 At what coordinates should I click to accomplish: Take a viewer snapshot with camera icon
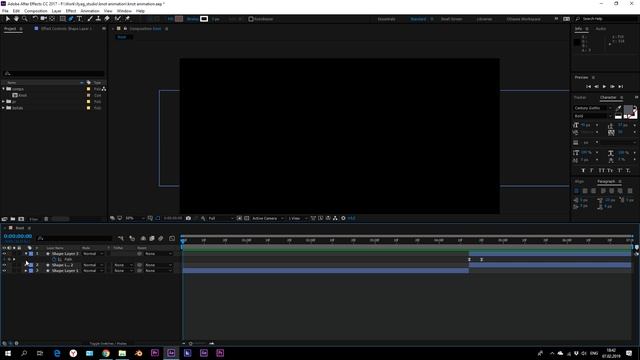pos(188,218)
